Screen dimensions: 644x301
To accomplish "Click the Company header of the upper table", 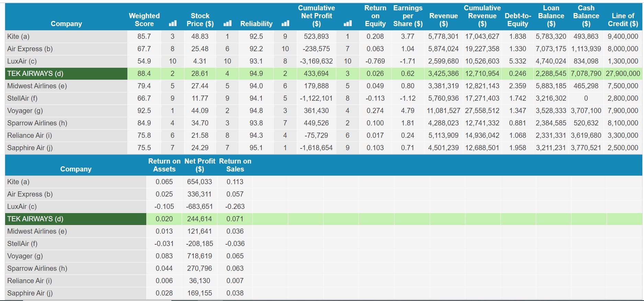I will coord(66,23).
